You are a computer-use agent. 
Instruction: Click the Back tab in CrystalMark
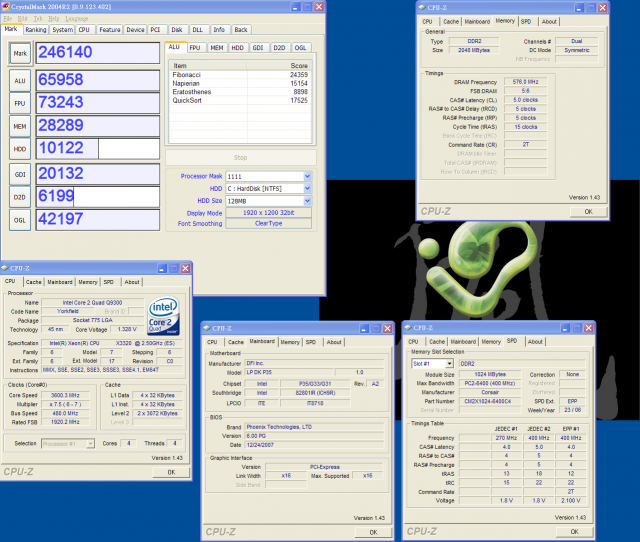[x=241, y=30]
